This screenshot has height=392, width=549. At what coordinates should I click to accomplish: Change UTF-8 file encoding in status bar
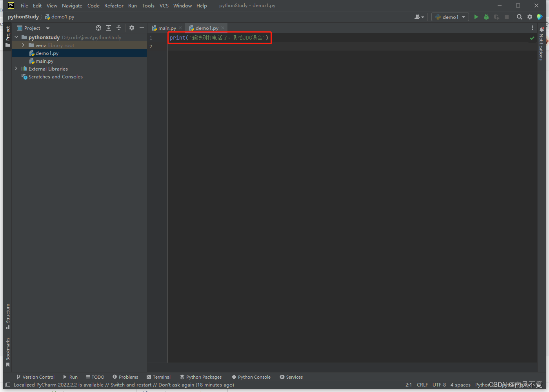pos(439,385)
